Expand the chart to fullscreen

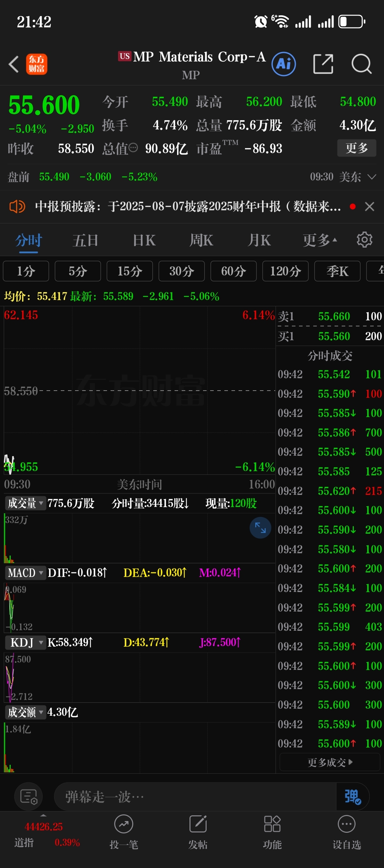[x=260, y=528]
